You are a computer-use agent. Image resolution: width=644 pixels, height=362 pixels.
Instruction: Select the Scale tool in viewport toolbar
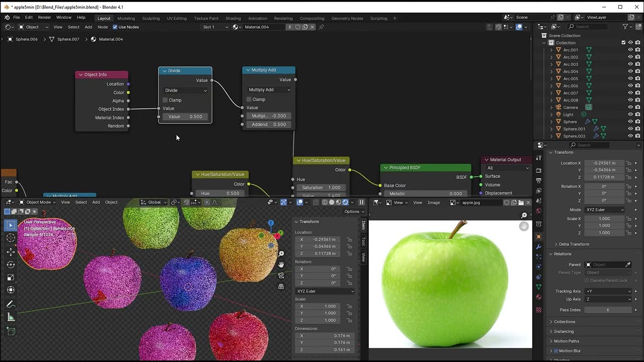pos(11,278)
